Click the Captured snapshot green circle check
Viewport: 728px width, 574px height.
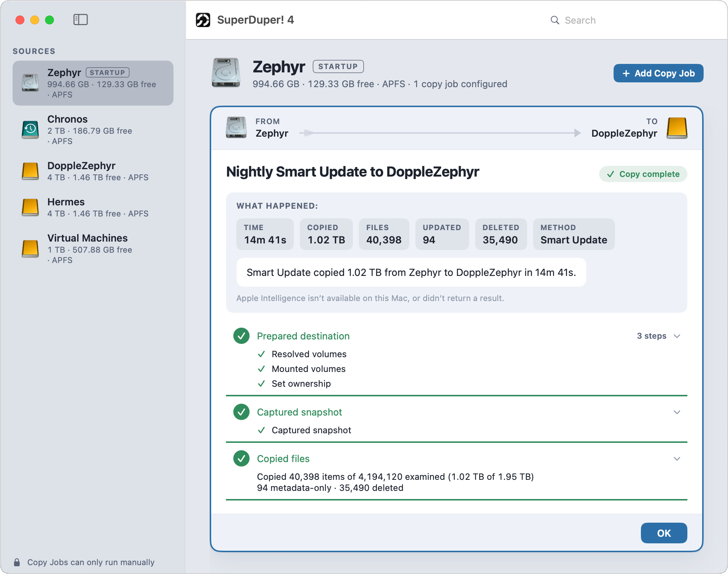pyautogui.click(x=241, y=412)
